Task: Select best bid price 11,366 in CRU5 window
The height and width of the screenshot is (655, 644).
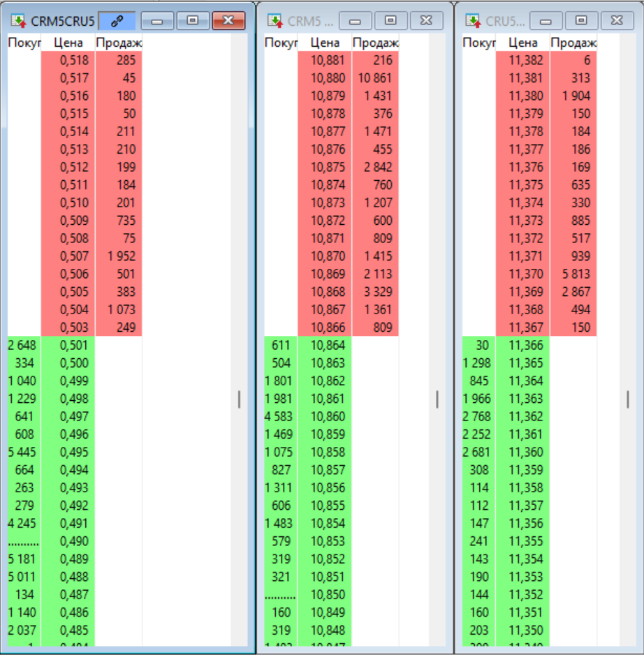Action: pyautogui.click(x=523, y=346)
